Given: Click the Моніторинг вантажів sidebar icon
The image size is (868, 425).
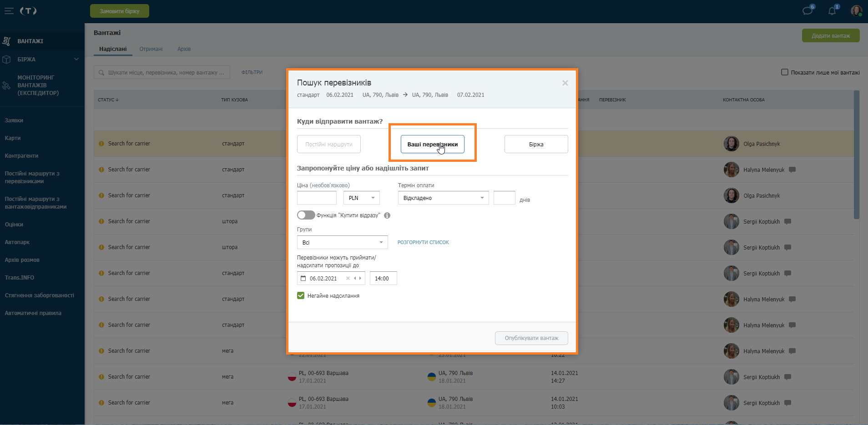Looking at the screenshot, I should [x=6, y=85].
